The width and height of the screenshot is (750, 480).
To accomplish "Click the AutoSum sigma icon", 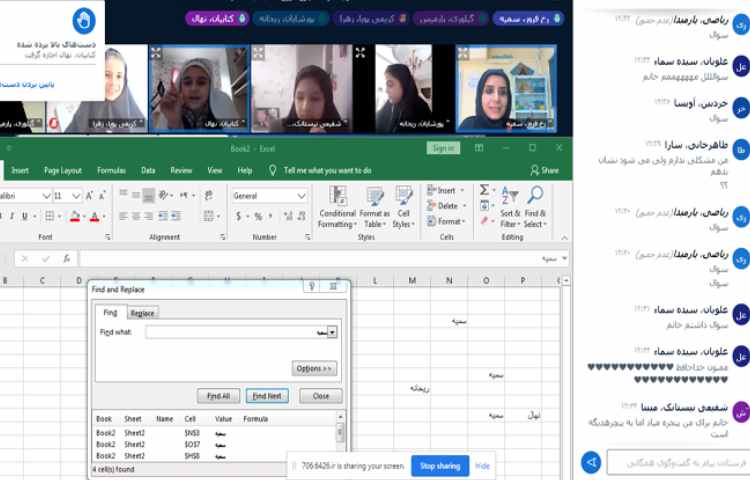I will (x=484, y=189).
